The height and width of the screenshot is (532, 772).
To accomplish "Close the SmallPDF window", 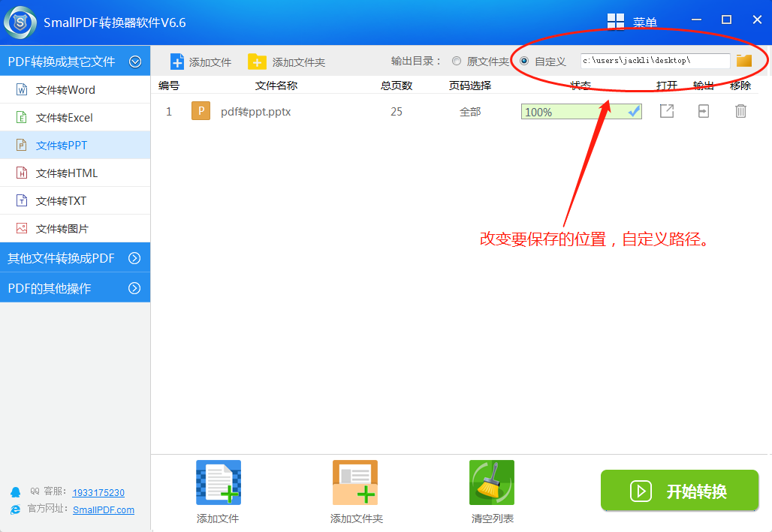I will (x=757, y=20).
